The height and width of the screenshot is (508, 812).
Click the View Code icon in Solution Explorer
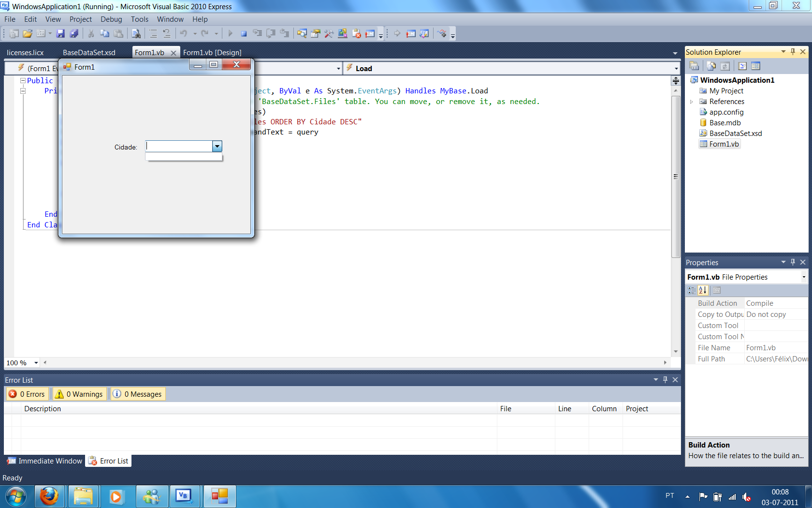click(742, 66)
